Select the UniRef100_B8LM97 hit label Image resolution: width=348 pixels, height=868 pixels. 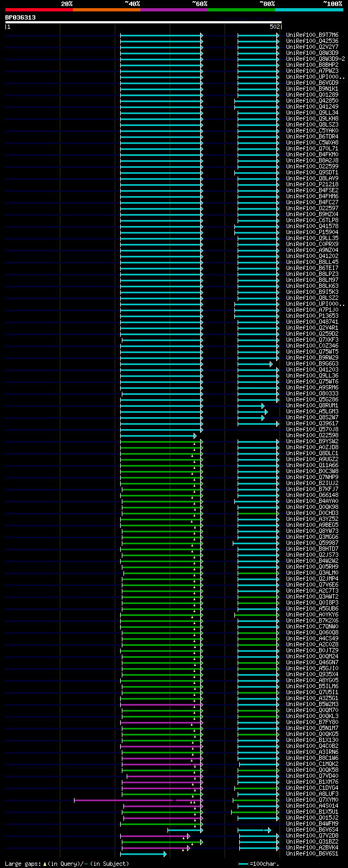pyautogui.click(x=312, y=280)
